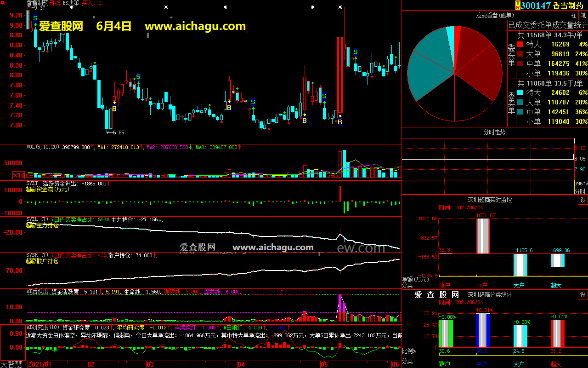The width and height of the screenshot is (588, 368).
Task: Click the blue 中户 38.2 ratio bar
Action: 483,330
